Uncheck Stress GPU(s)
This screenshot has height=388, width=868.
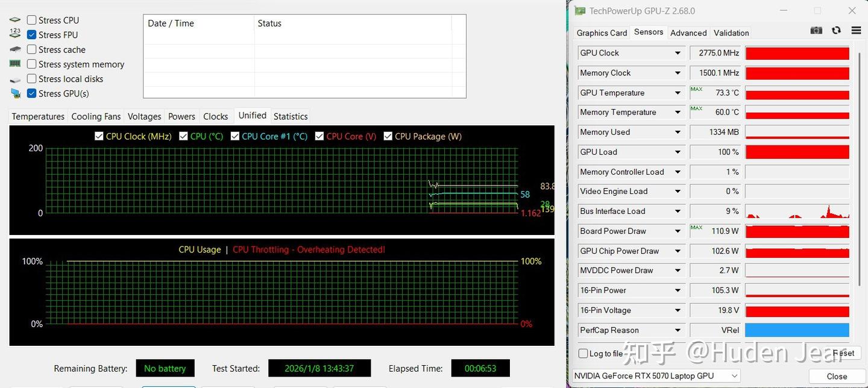32,93
